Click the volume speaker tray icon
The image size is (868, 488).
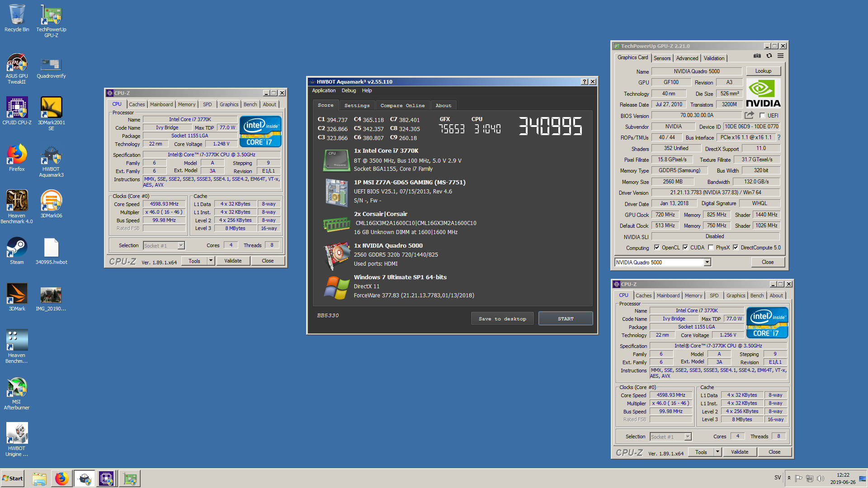pyautogui.click(x=820, y=479)
